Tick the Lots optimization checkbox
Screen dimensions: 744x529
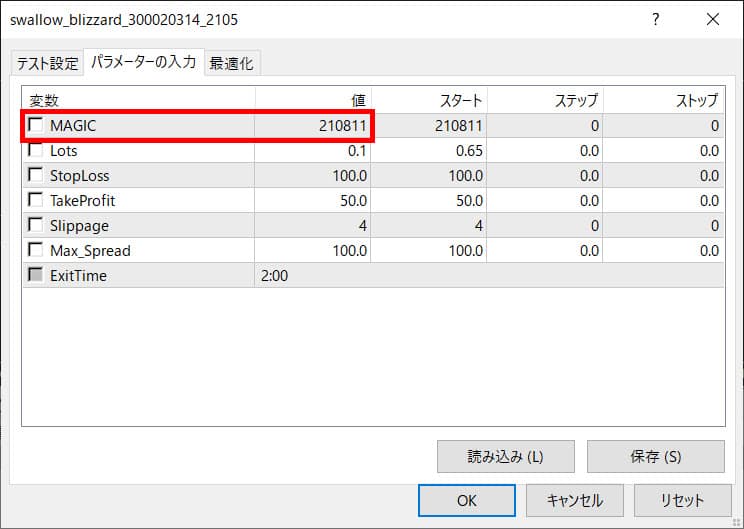coord(37,151)
